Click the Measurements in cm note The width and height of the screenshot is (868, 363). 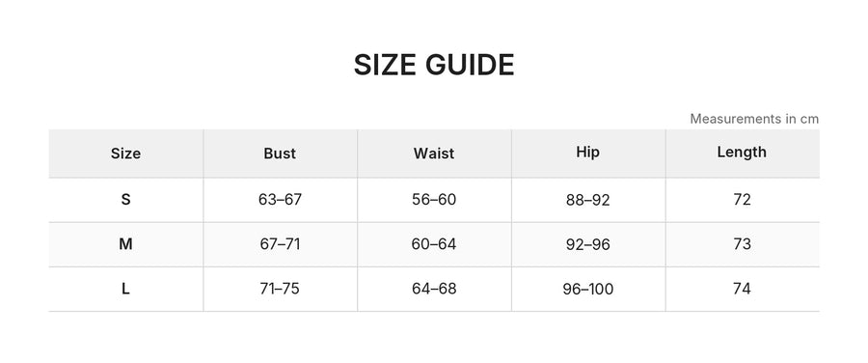point(754,119)
